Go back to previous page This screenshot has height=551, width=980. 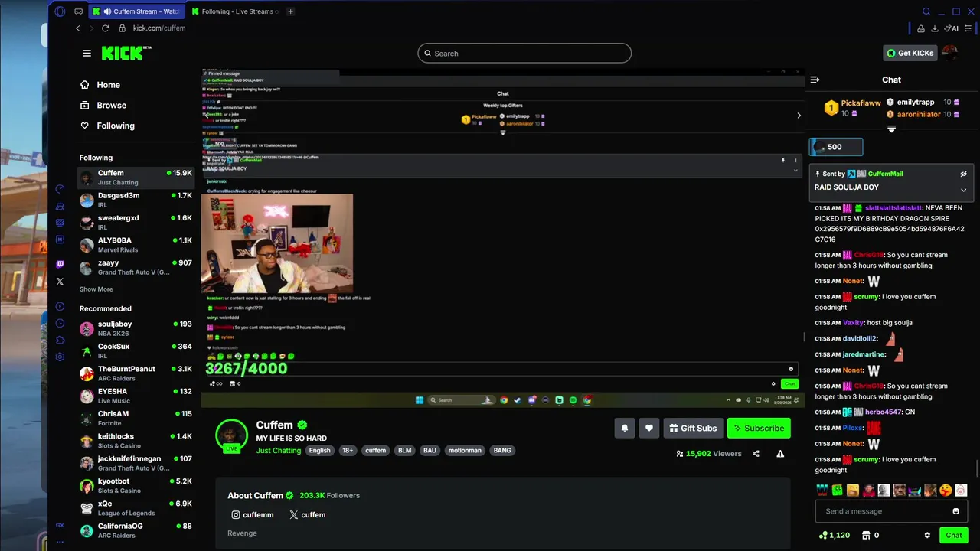pyautogui.click(x=77, y=28)
